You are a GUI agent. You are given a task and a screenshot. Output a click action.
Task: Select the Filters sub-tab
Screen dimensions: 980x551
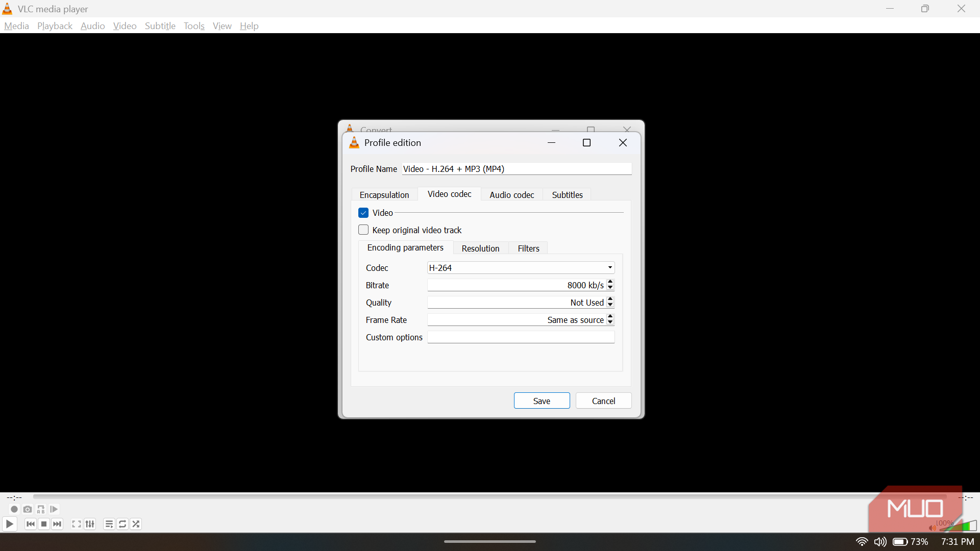tap(528, 248)
